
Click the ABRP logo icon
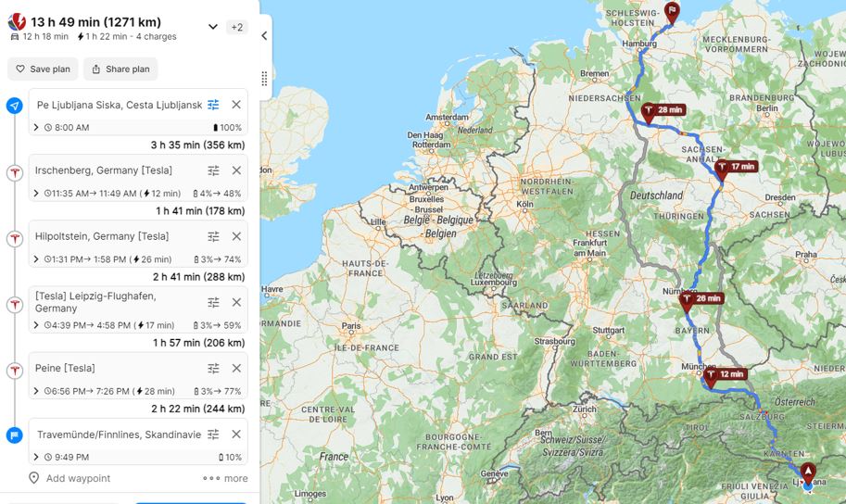pyautogui.click(x=17, y=21)
